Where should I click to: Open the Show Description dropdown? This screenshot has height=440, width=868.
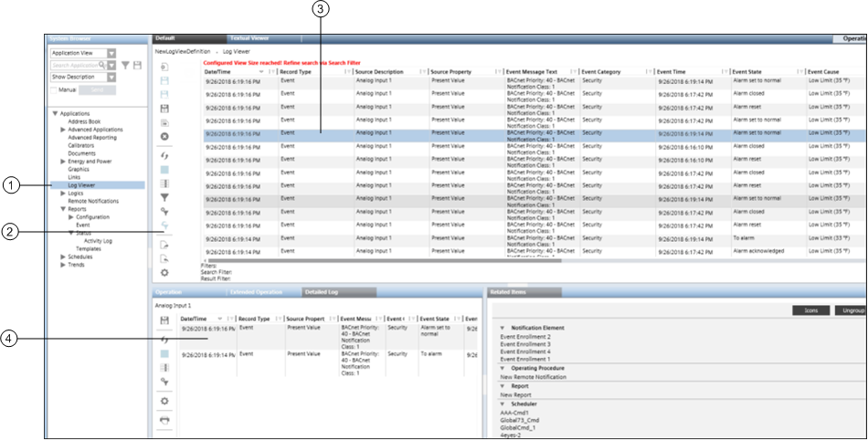tap(111, 78)
